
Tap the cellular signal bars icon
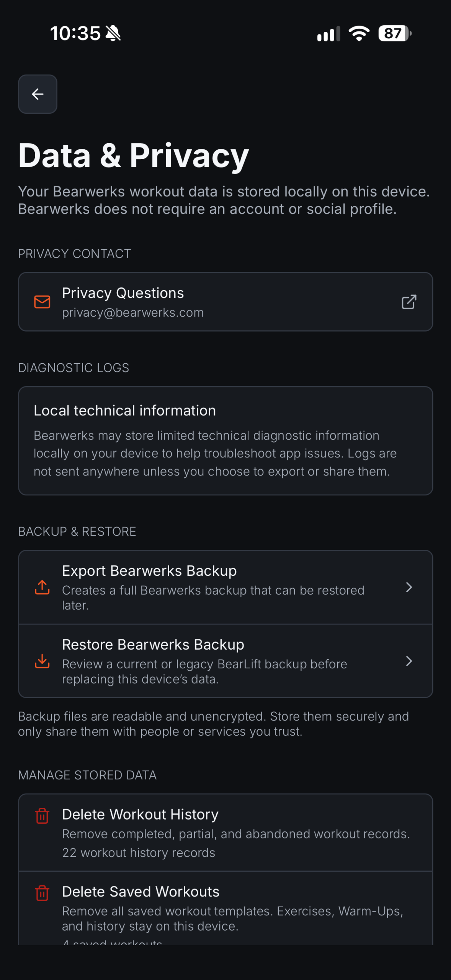point(328,34)
